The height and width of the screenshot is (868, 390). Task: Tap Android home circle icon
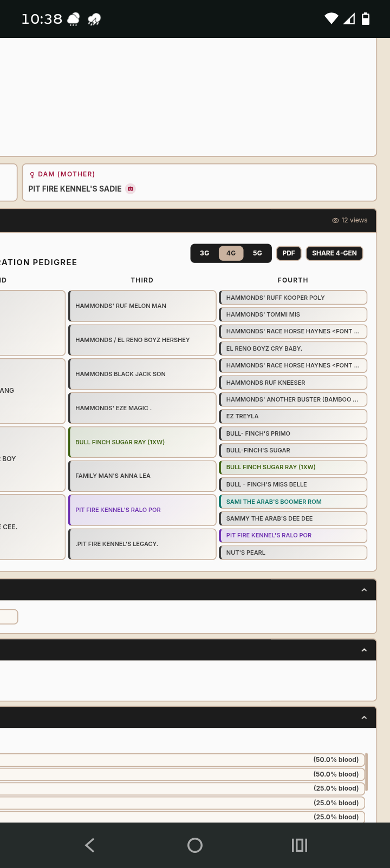pyautogui.click(x=195, y=845)
